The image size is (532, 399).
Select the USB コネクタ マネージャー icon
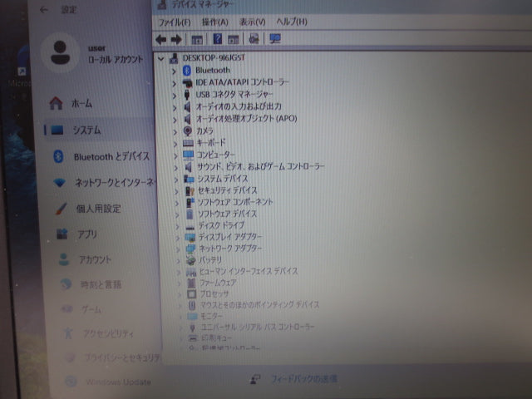coord(187,95)
